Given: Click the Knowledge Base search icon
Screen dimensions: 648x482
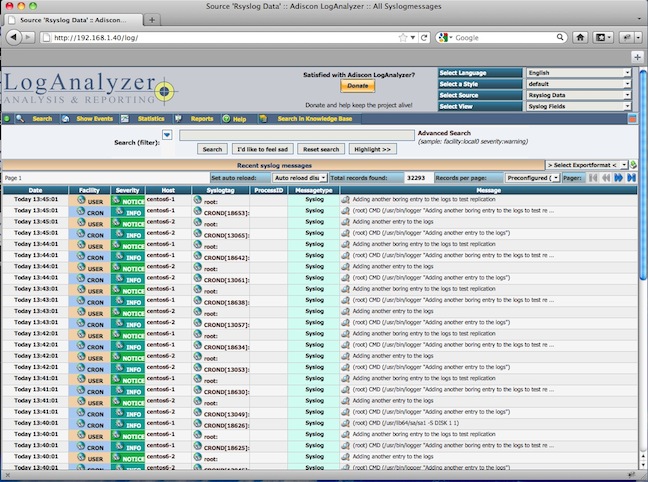Looking at the screenshot, I should pos(263,119).
